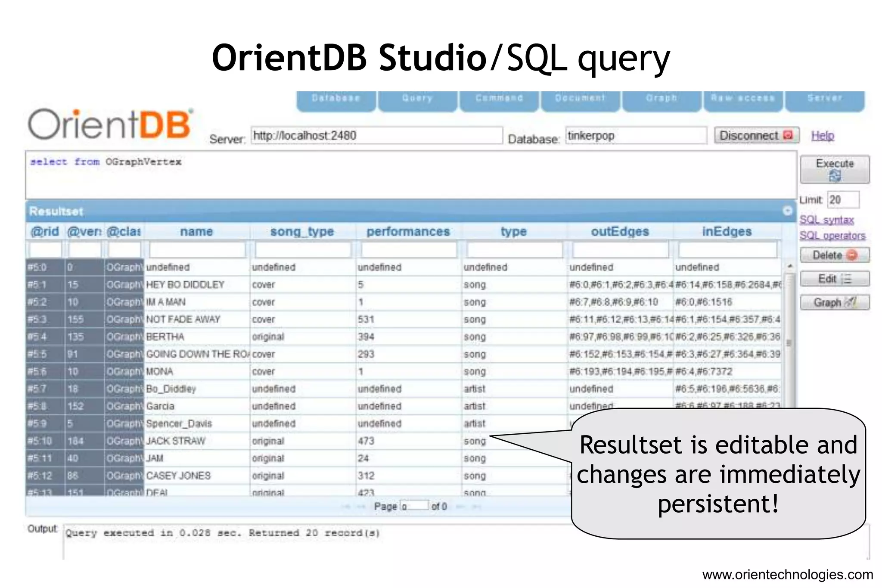Open the Graph tab

[x=661, y=101]
